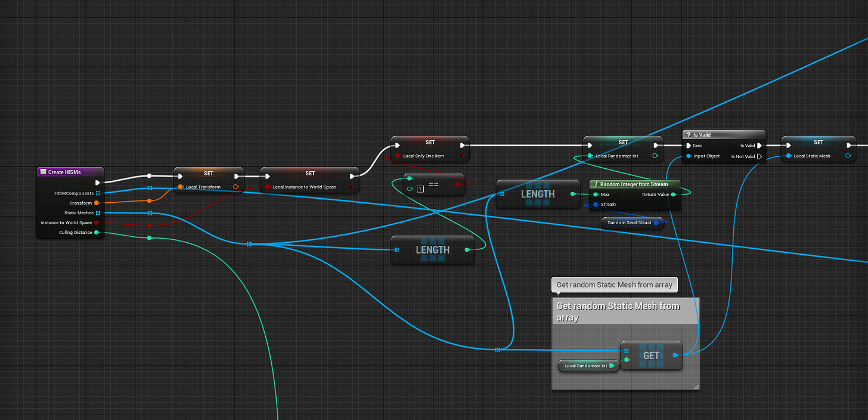Click the value field showing 1 in the == node
The image size is (868, 420).
pyautogui.click(x=420, y=189)
